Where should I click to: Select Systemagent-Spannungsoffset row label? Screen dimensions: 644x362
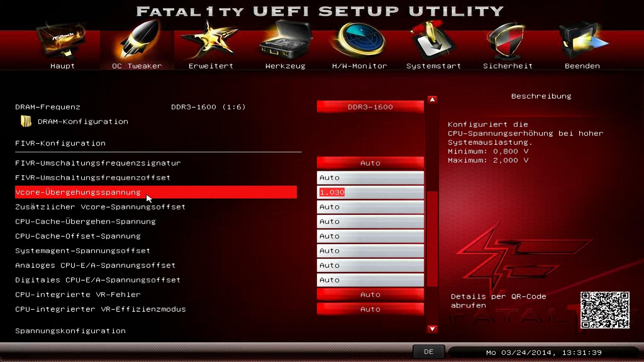[x=83, y=251]
